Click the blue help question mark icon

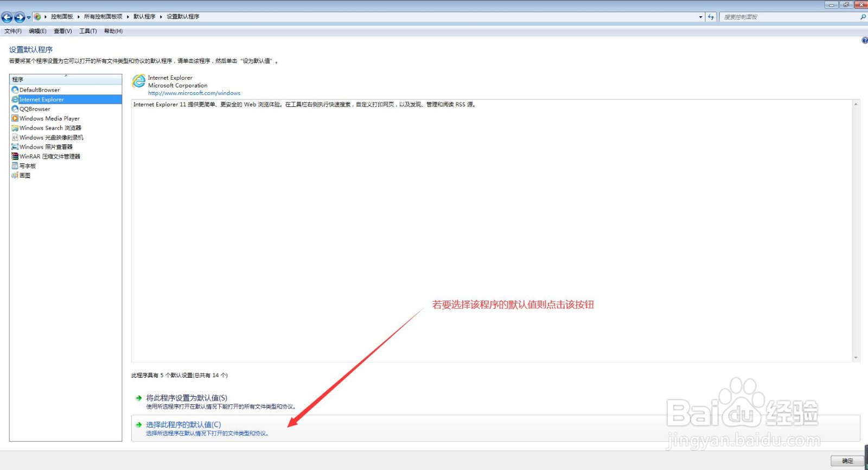[x=865, y=41]
